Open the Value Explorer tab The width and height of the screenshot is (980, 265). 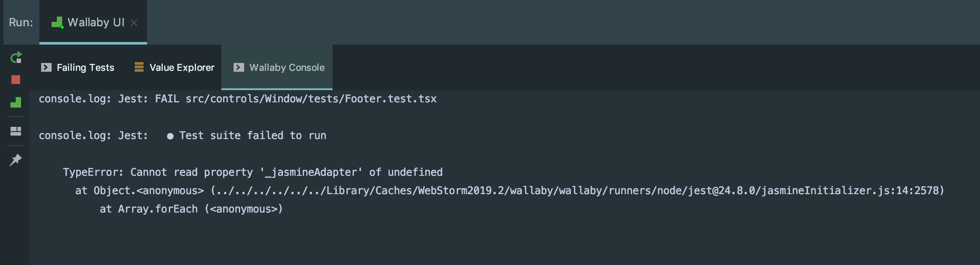click(182, 67)
